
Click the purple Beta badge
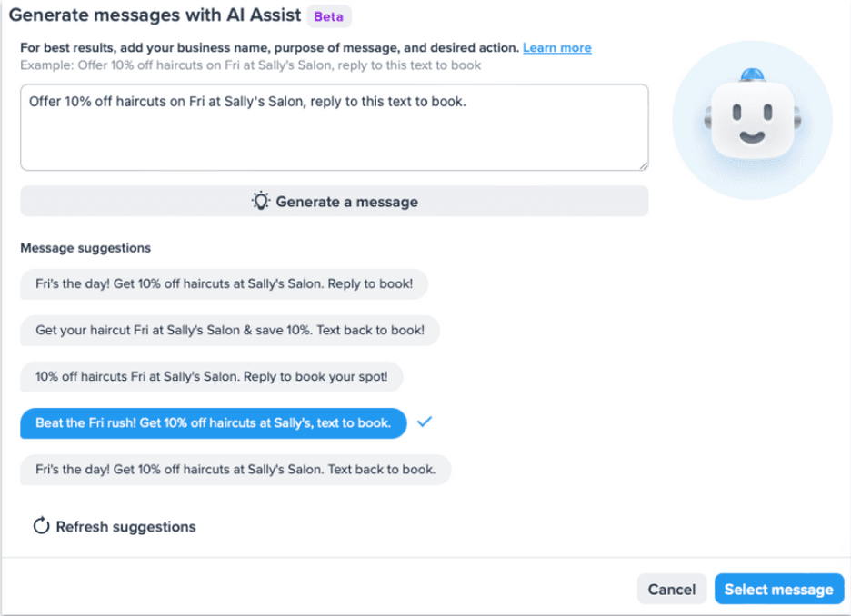click(x=328, y=16)
